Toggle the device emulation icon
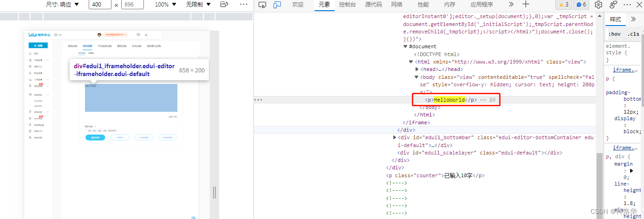This screenshot has width=644, height=219. coord(277,5)
